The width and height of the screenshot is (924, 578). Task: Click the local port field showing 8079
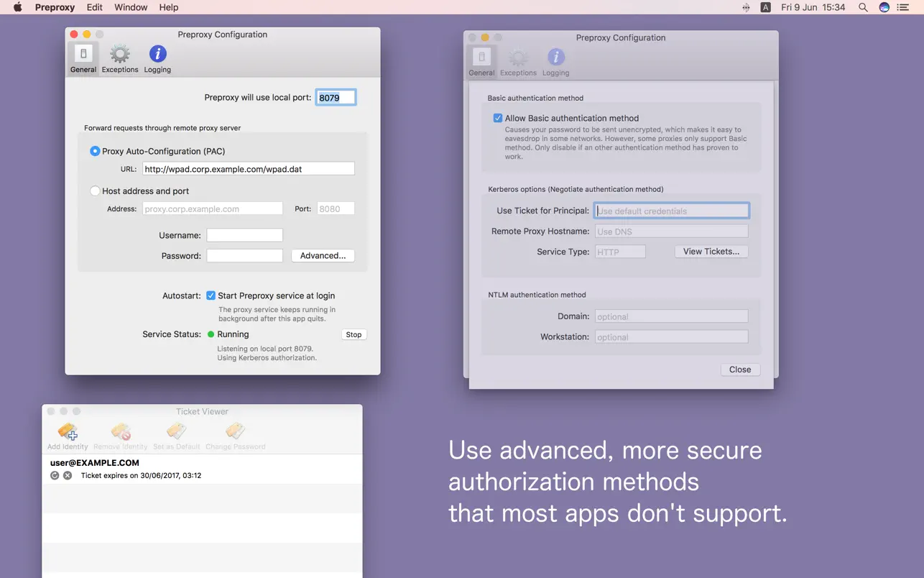(335, 97)
